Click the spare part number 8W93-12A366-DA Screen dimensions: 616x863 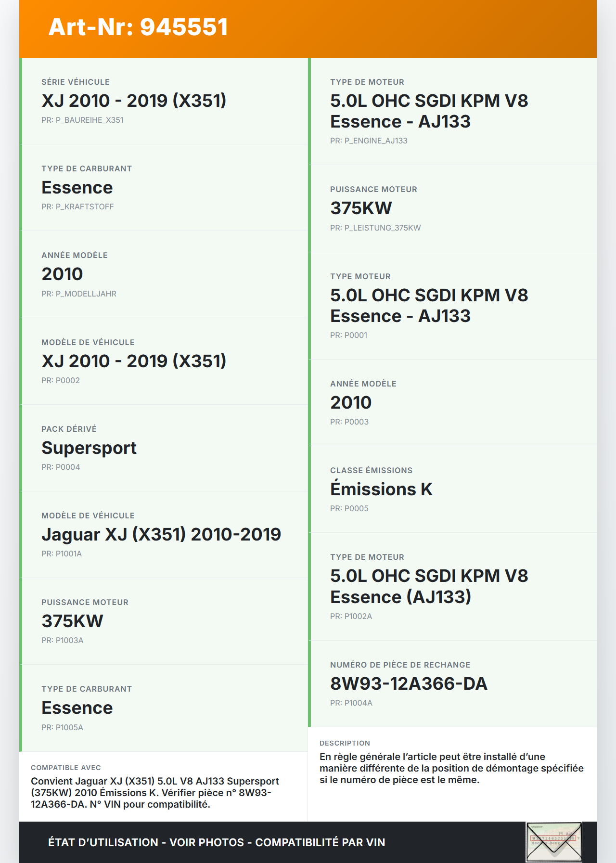[409, 684]
